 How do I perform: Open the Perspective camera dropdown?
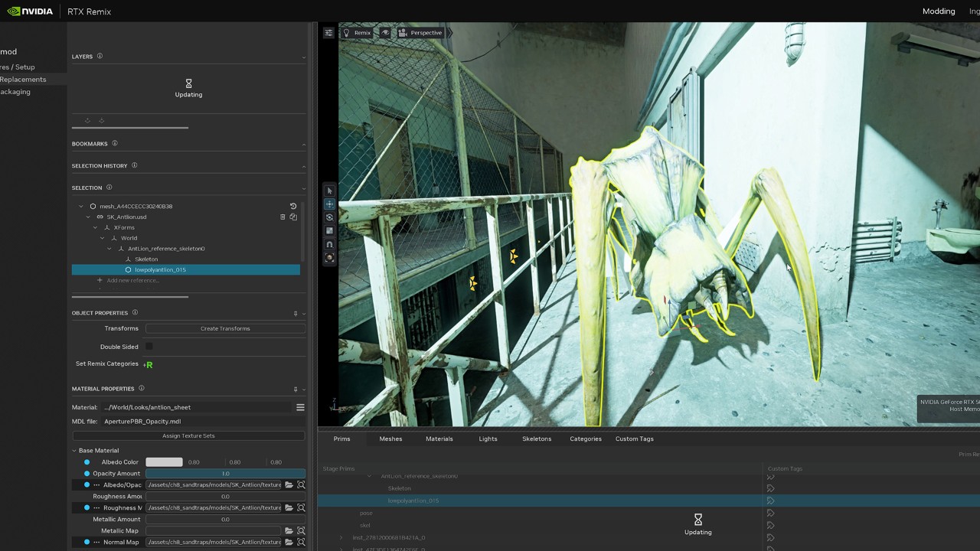point(426,32)
